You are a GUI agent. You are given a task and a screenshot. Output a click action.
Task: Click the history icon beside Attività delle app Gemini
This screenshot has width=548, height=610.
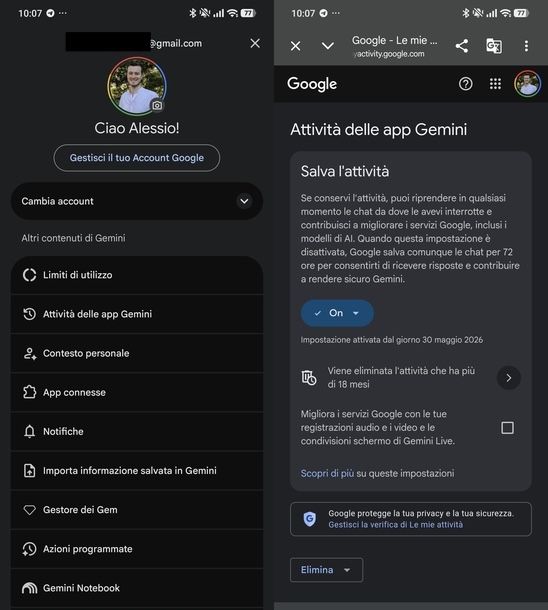pyautogui.click(x=30, y=314)
